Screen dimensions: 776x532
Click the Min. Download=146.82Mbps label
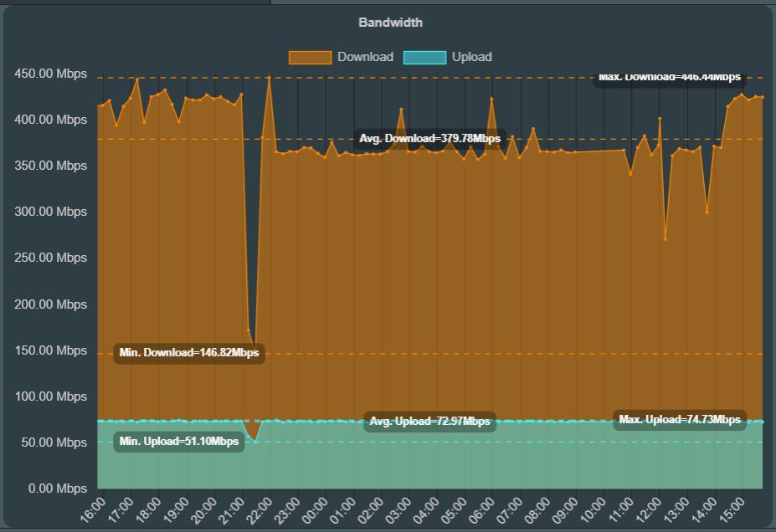coord(189,353)
